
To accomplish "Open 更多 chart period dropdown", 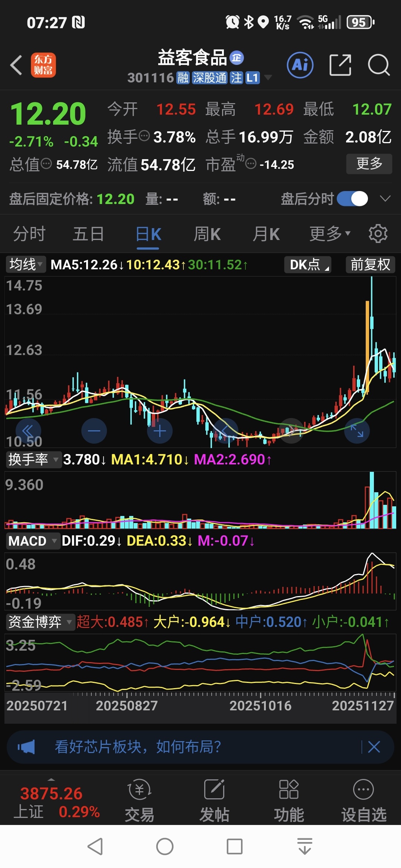I will pos(330,234).
